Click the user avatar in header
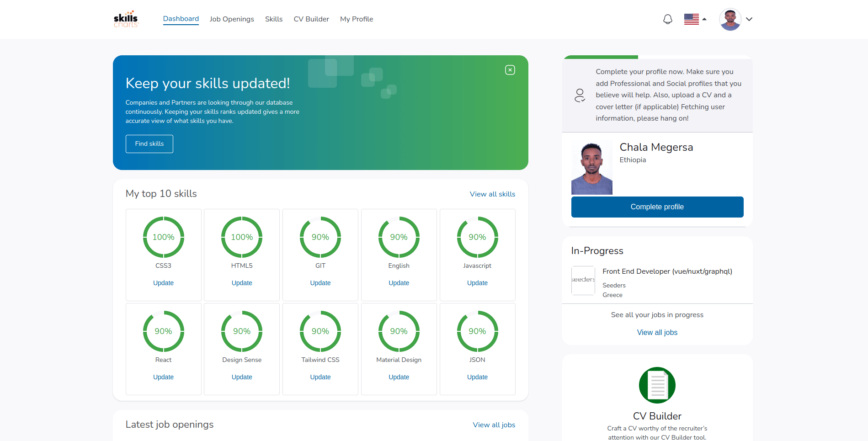 (730, 19)
